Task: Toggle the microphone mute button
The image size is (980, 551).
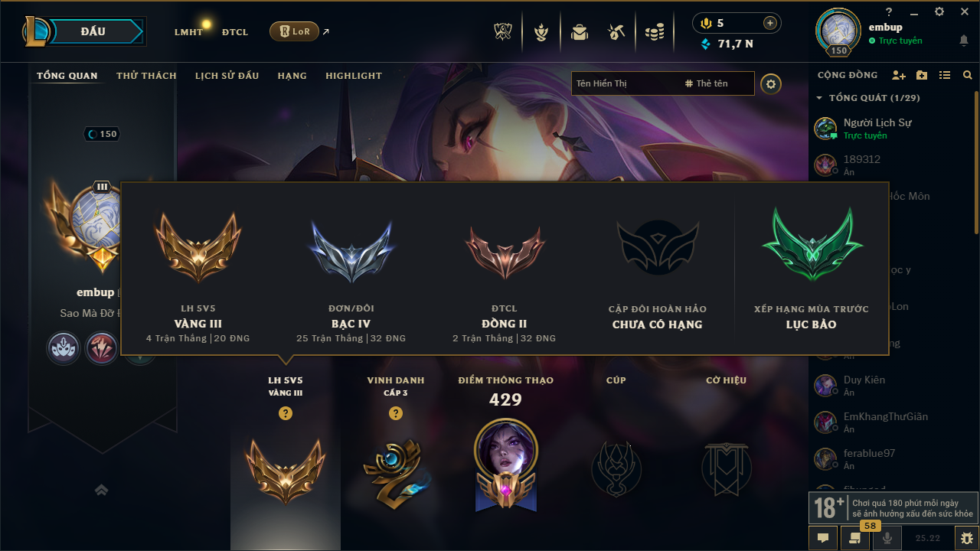Action: 887,538
